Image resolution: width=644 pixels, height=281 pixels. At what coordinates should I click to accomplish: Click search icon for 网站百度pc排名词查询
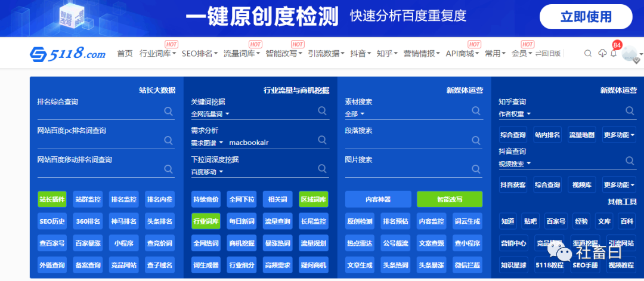pyautogui.click(x=168, y=140)
